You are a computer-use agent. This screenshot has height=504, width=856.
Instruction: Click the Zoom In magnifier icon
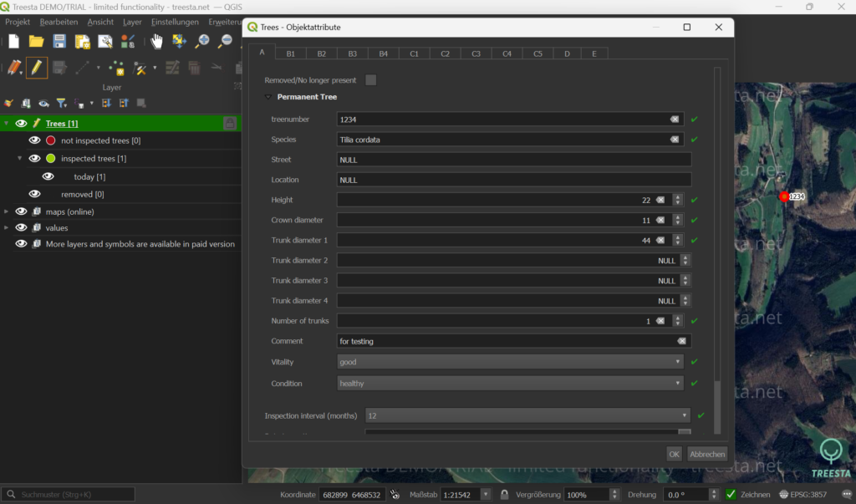pos(202,41)
